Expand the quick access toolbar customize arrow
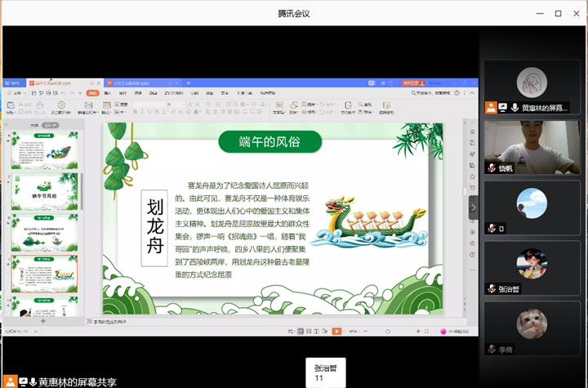Viewport: 588px width, 388px height. 80,93
